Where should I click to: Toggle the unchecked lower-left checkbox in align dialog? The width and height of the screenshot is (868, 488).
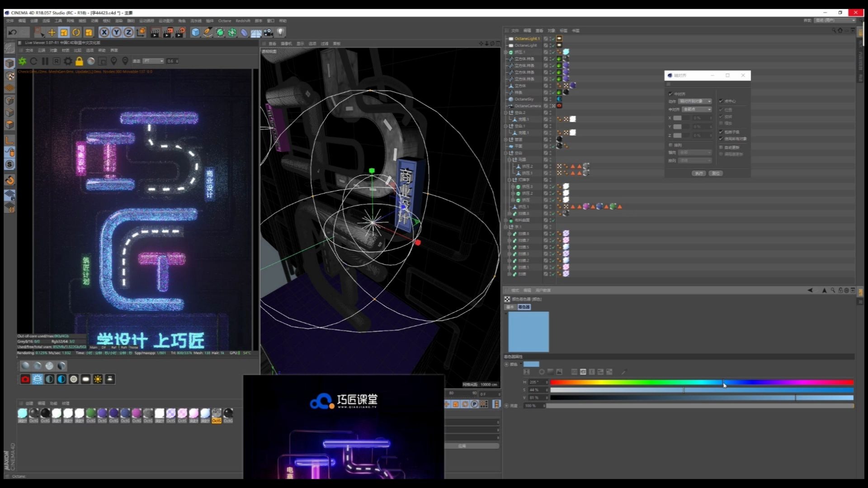coord(670,145)
